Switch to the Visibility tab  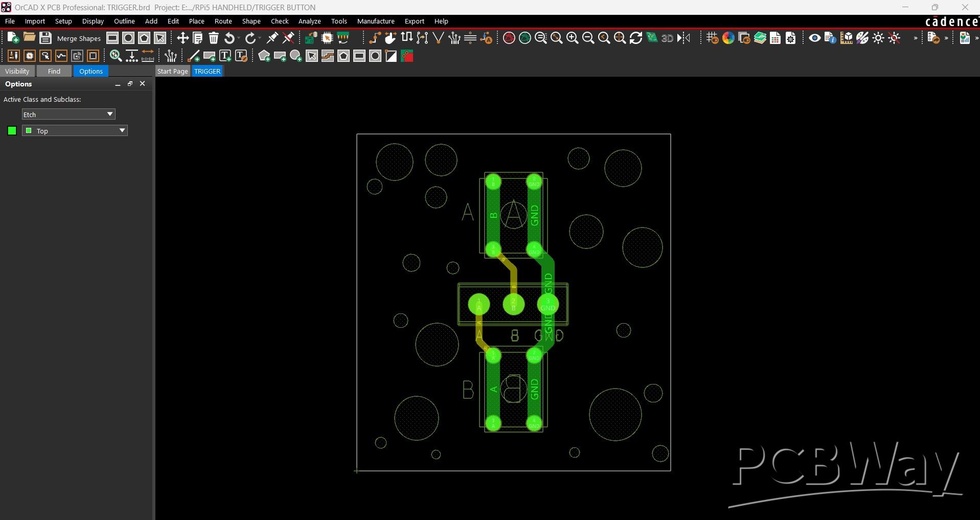point(17,71)
